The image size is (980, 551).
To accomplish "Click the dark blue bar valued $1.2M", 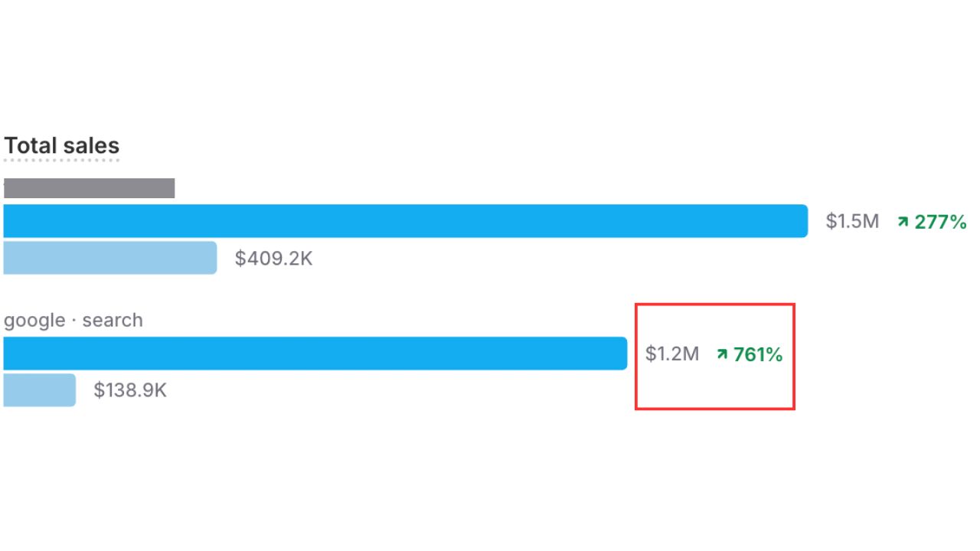I will [315, 354].
